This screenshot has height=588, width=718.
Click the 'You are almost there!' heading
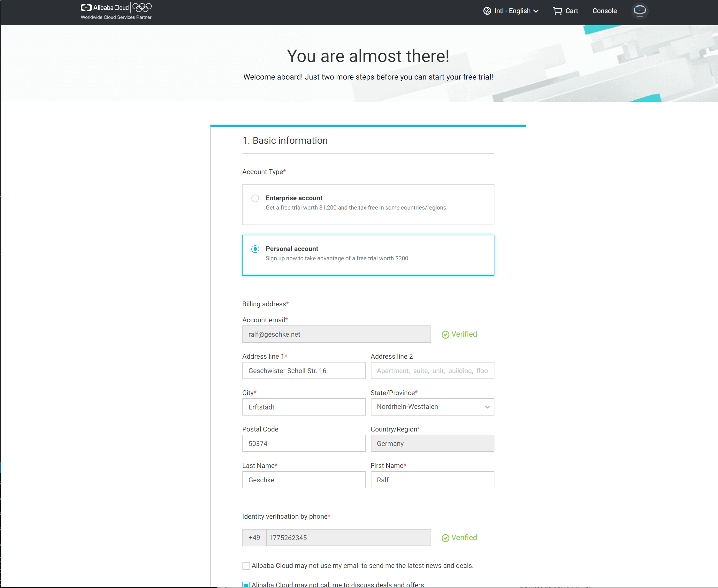pos(368,56)
